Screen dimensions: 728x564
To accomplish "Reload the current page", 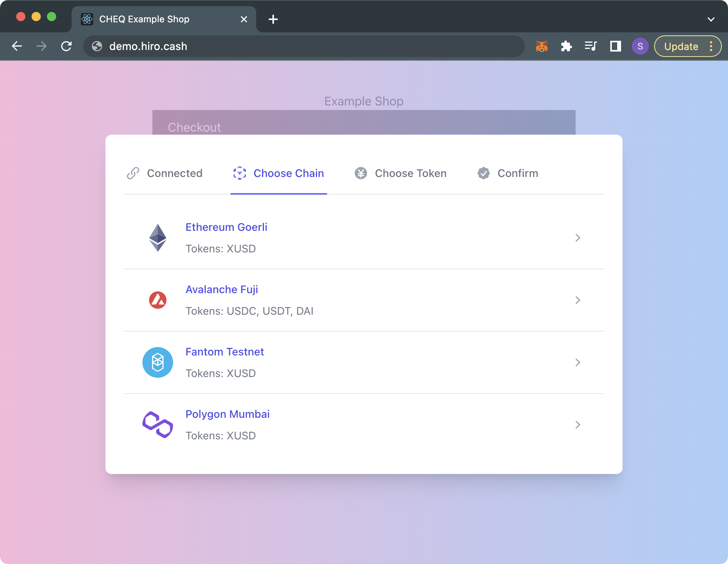I will click(67, 47).
